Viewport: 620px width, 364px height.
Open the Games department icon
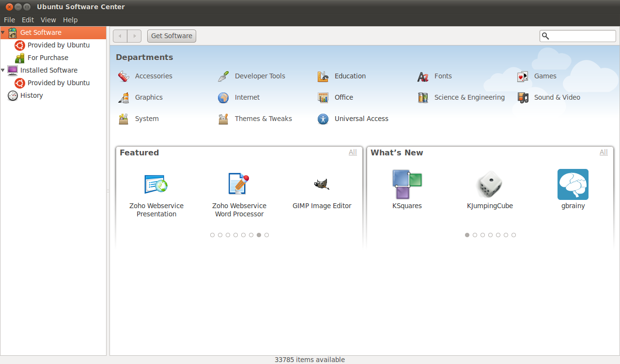[523, 76]
